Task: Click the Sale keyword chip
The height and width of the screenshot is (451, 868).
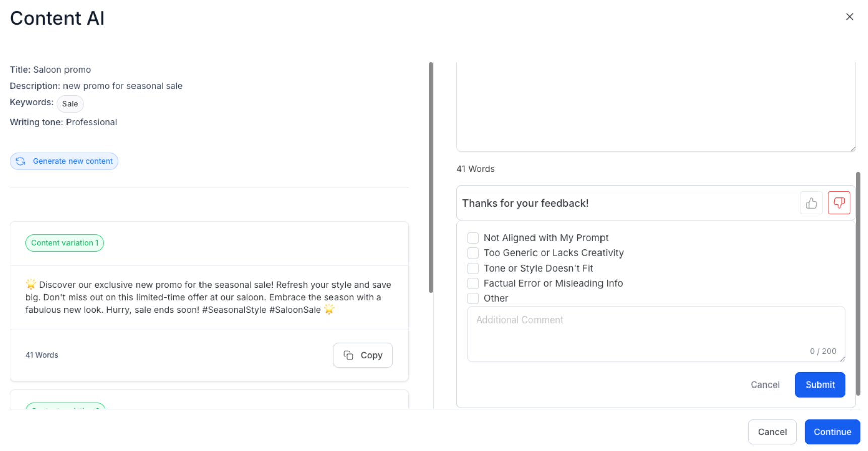Action: pos(70,104)
